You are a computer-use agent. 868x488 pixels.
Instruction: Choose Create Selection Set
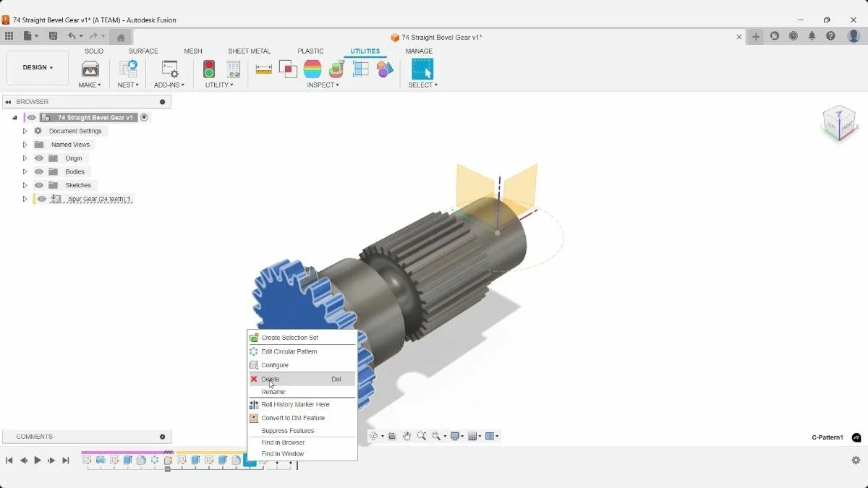pyautogui.click(x=302, y=338)
